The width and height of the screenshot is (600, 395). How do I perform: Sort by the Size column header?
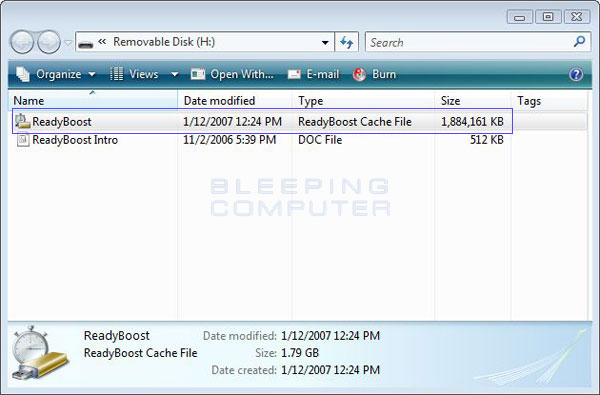point(473,100)
